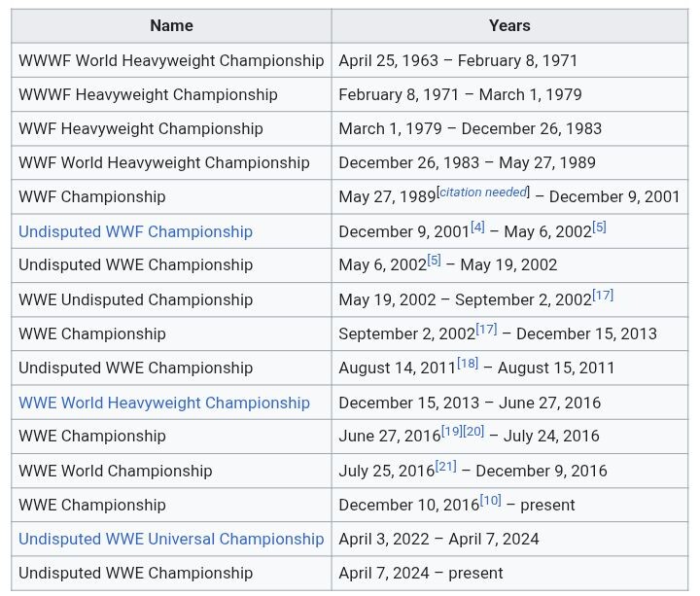Screen dimensions: 700x596
Task: Select the April 7, 2024 – present cell
Action: 509,574
